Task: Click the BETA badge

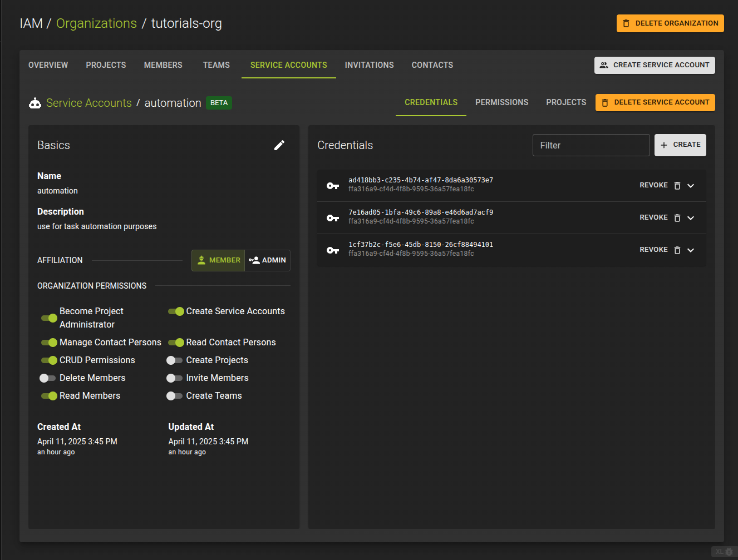Action: pos(219,103)
